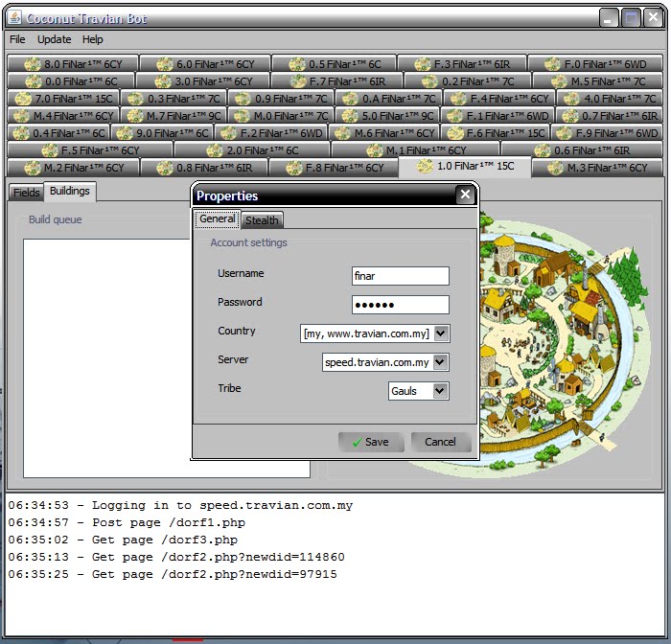Click the 0.7 FiNar 6IR village icon
671x644 pixels.
click(570, 116)
